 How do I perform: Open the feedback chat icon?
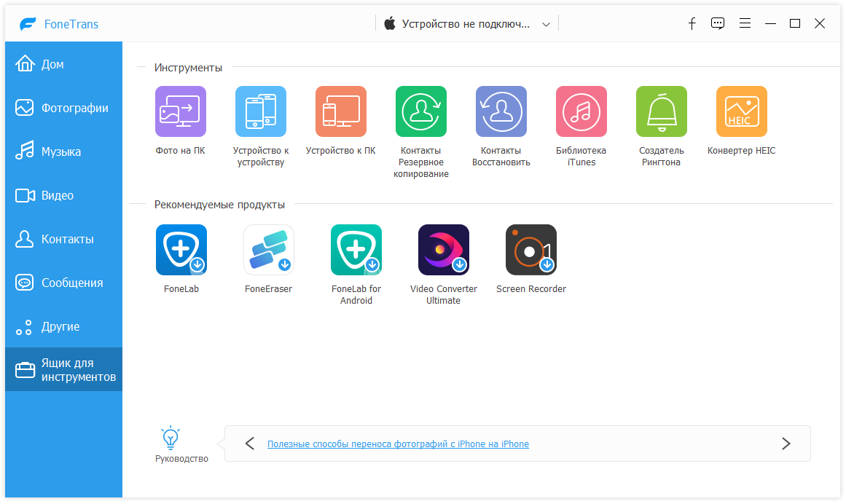point(718,23)
